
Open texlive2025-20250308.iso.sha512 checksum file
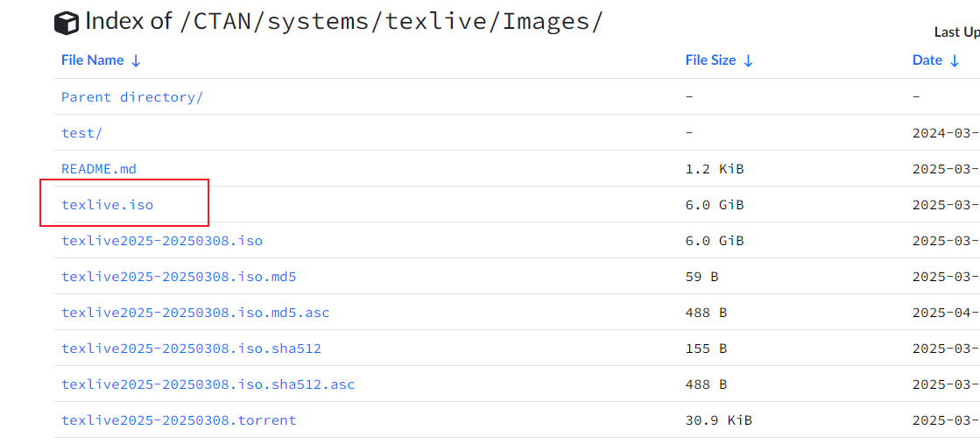(191, 349)
